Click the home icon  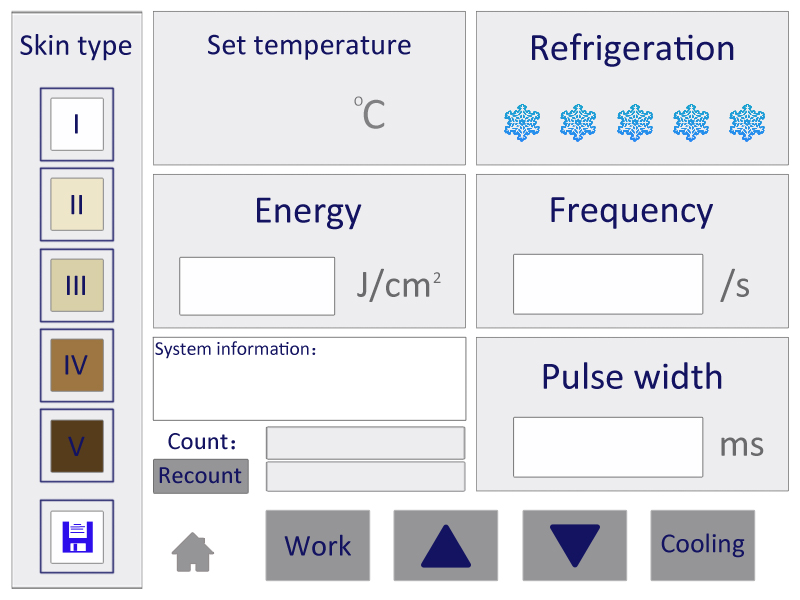[192, 552]
